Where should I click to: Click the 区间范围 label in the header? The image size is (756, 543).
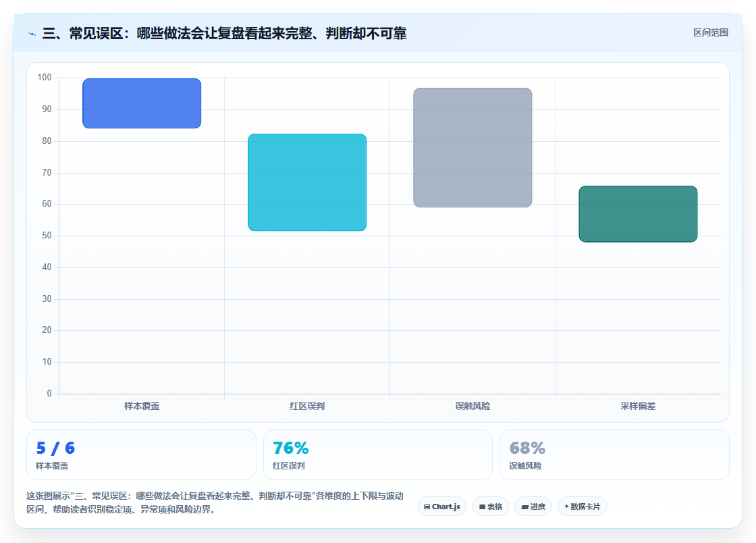pyautogui.click(x=711, y=33)
